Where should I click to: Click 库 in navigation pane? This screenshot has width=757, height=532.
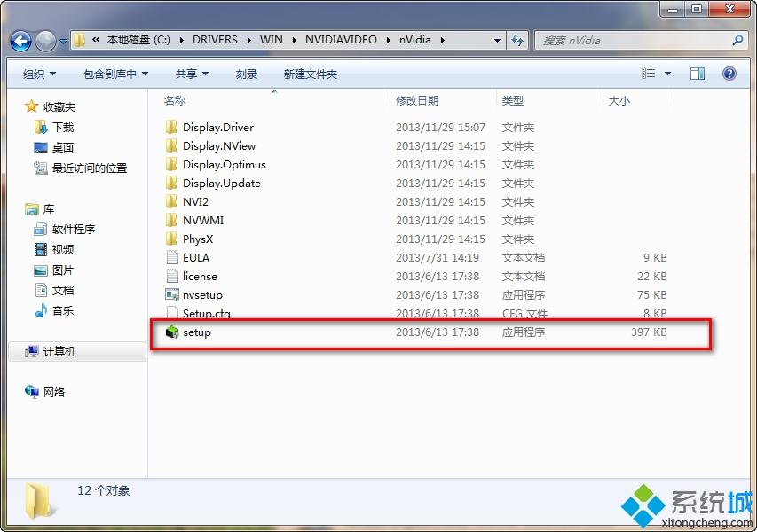[x=40, y=209]
